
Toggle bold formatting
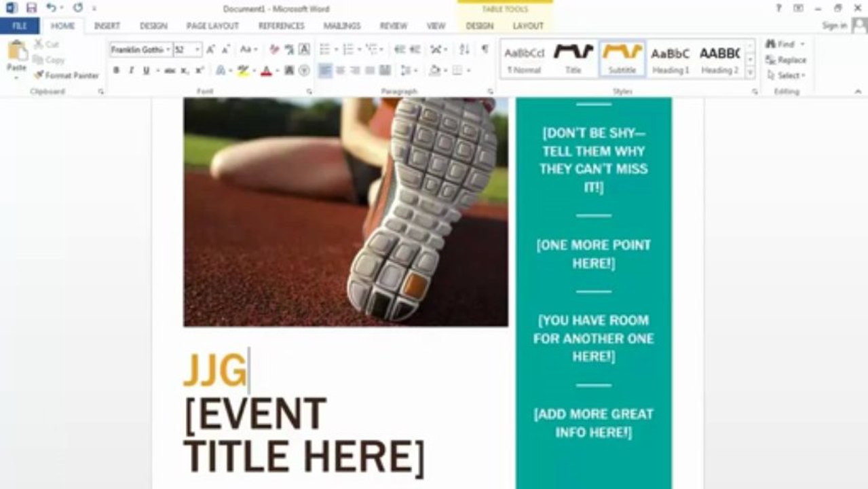[116, 71]
